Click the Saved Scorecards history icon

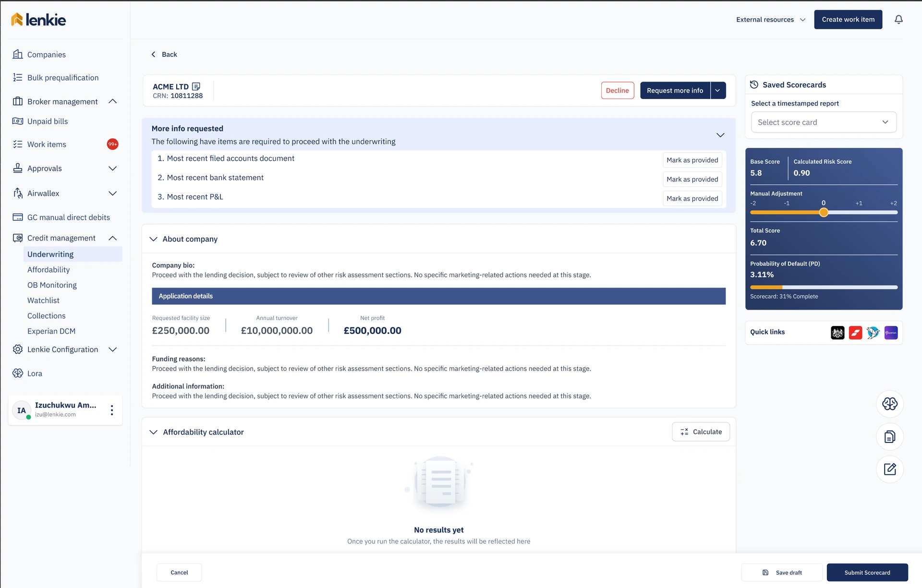754,84
